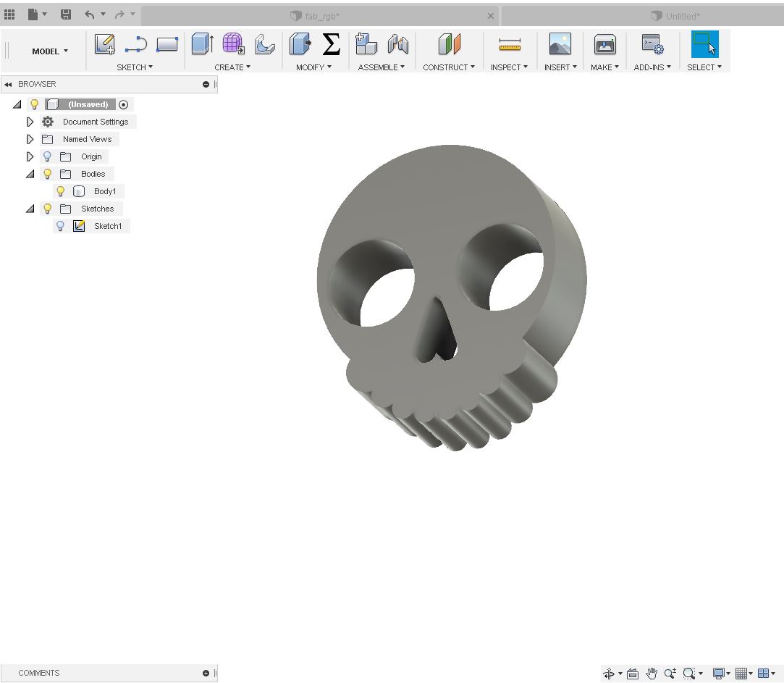This screenshot has height=683, width=784.
Task: Click the 3D Print Make icon
Action: click(x=604, y=45)
